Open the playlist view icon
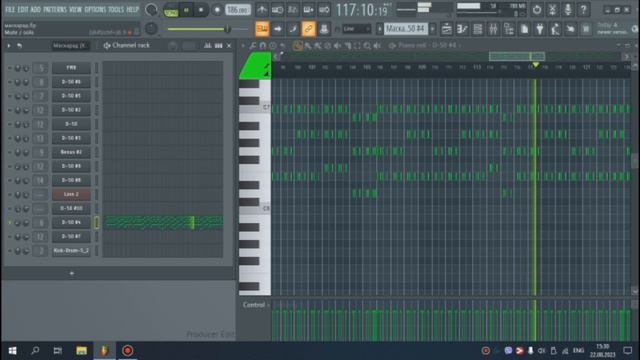 [x=447, y=29]
